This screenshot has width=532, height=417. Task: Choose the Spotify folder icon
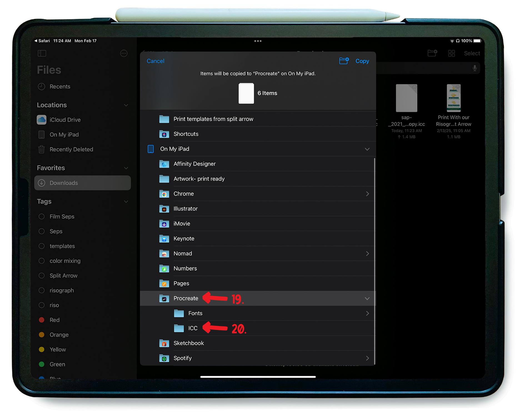[164, 358]
